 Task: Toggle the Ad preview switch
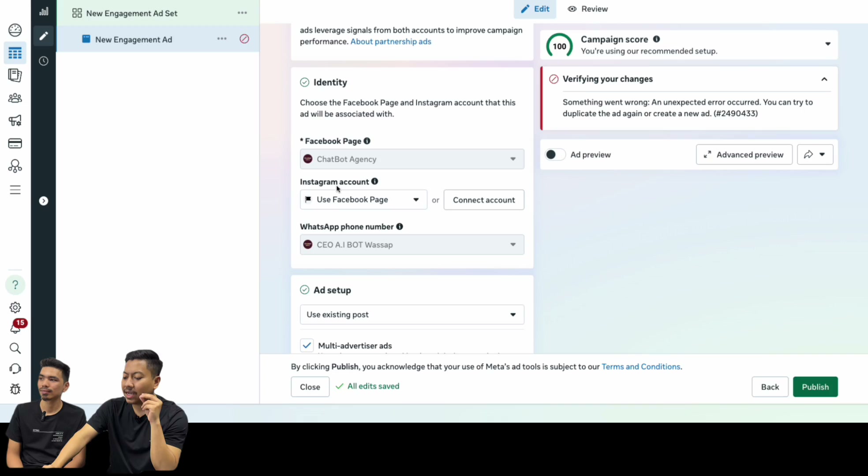[x=555, y=155]
